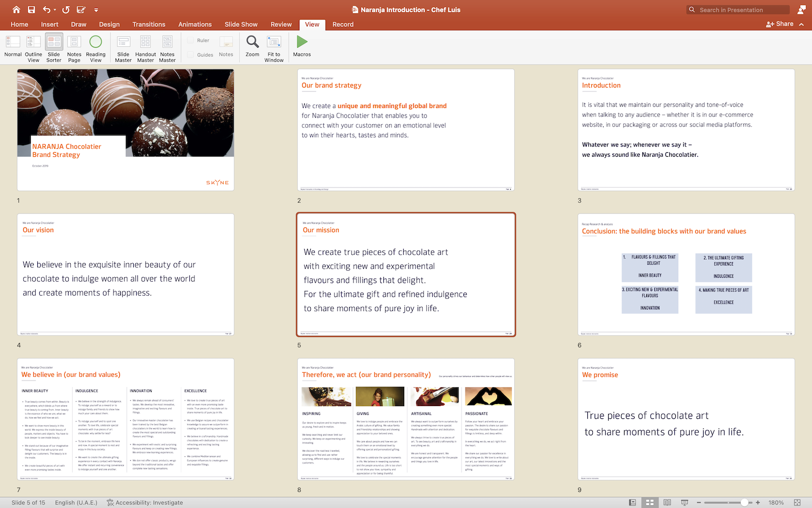Open the Home icon in title bar
This screenshot has width=812, height=508.
click(16, 9)
